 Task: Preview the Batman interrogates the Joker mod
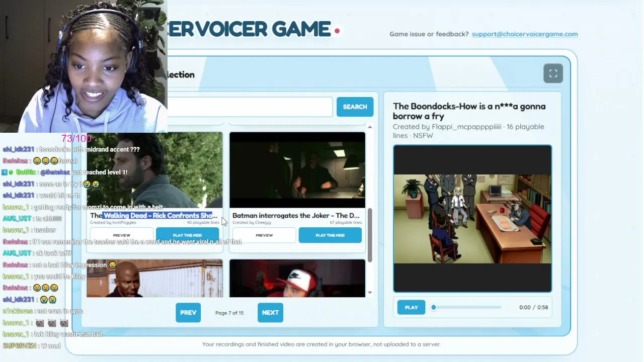[x=264, y=235]
